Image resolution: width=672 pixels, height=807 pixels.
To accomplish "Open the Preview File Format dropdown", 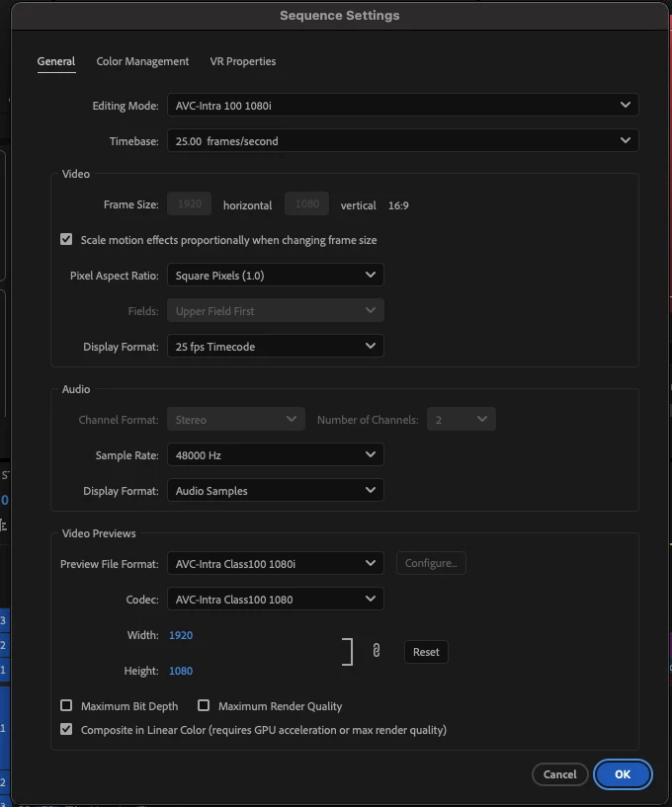I will (276, 563).
